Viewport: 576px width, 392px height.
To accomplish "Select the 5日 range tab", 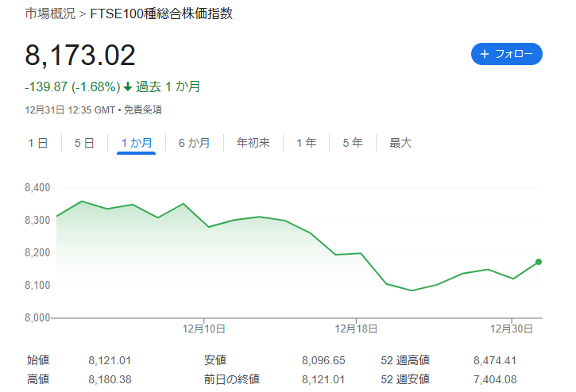I will click(84, 143).
